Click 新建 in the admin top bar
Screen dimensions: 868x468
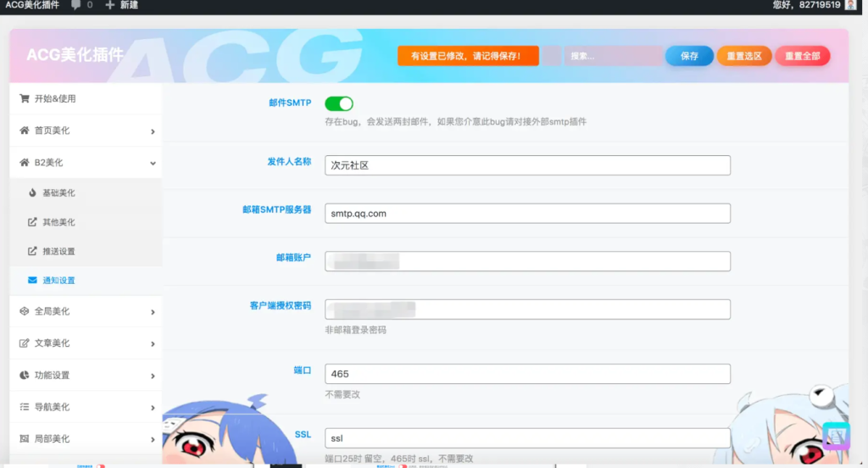tap(129, 5)
